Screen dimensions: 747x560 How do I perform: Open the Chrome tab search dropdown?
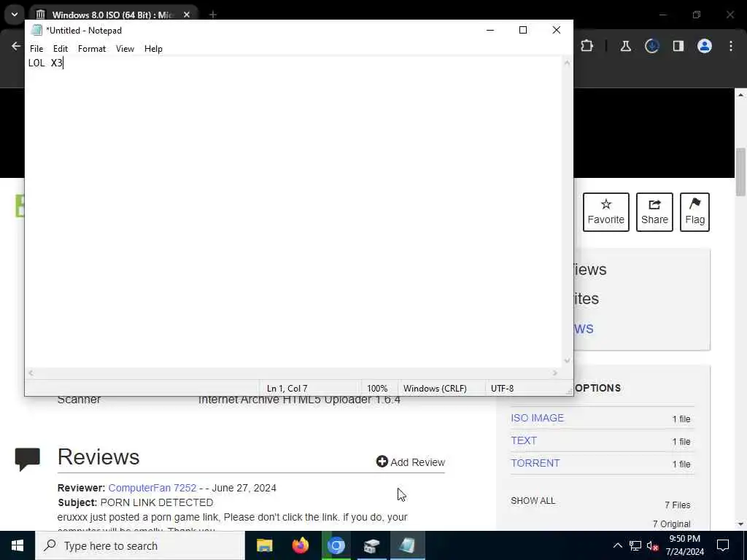15,15
